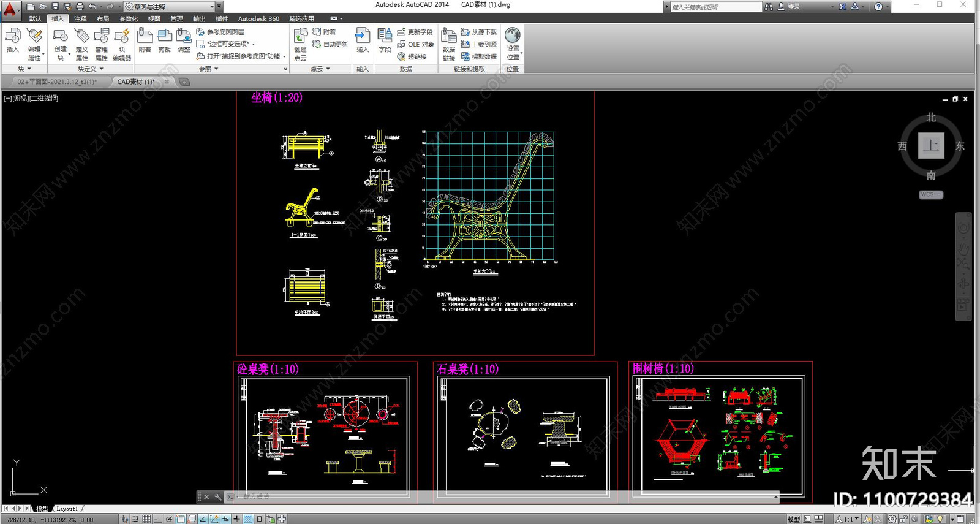Screen dimensions: 980x524
Task: Toggle ortho mode in status bar
Action: pyautogui.click(x=158, y=519)
